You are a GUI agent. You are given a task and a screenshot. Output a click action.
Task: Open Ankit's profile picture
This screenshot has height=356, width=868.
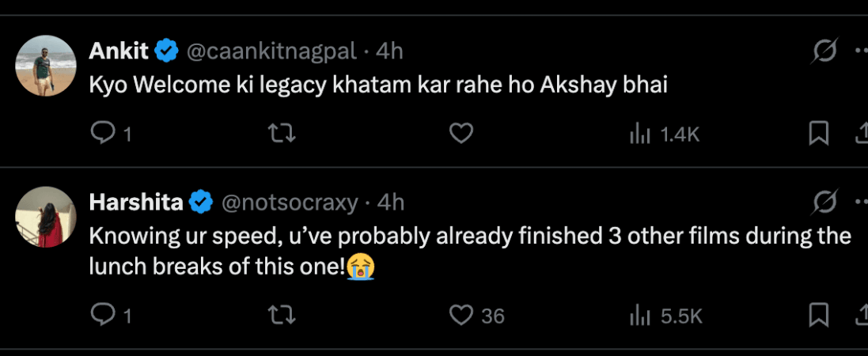coord(46,66)
